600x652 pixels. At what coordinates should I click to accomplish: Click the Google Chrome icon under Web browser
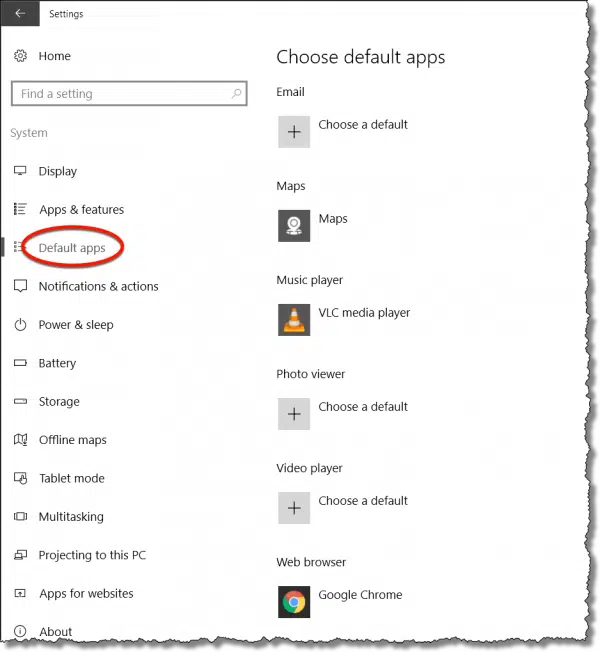(294, 602)
